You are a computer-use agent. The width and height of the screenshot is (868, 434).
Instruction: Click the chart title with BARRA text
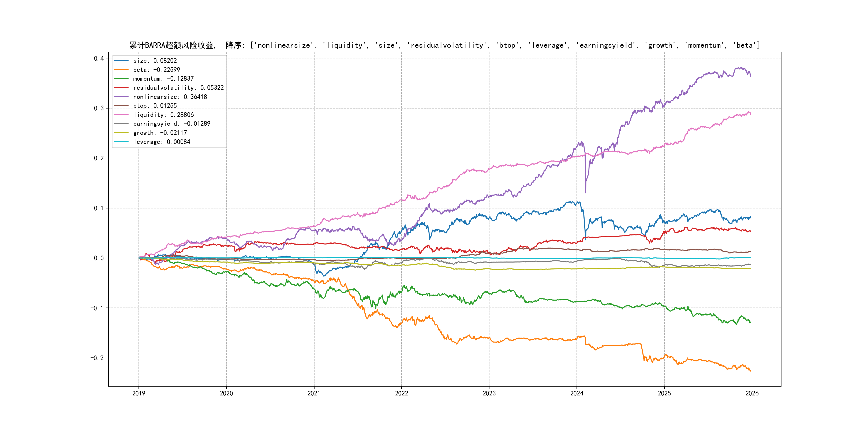point(444,45)
